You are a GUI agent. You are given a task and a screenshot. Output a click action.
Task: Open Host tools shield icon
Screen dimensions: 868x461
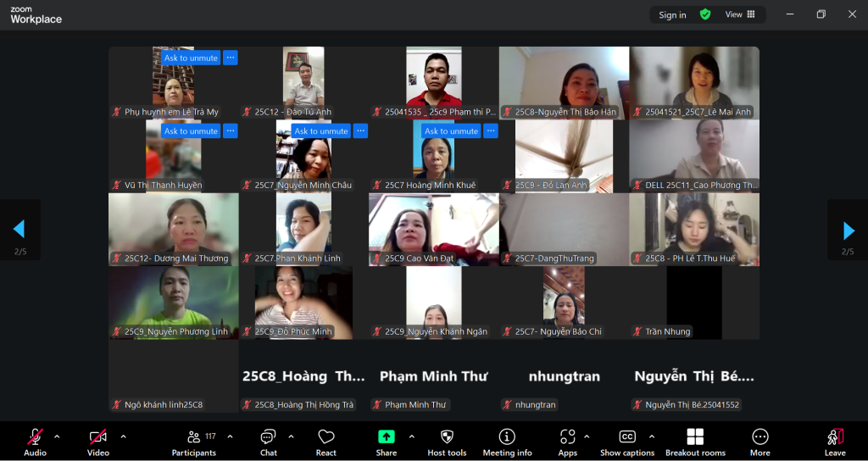pos(447,441)
